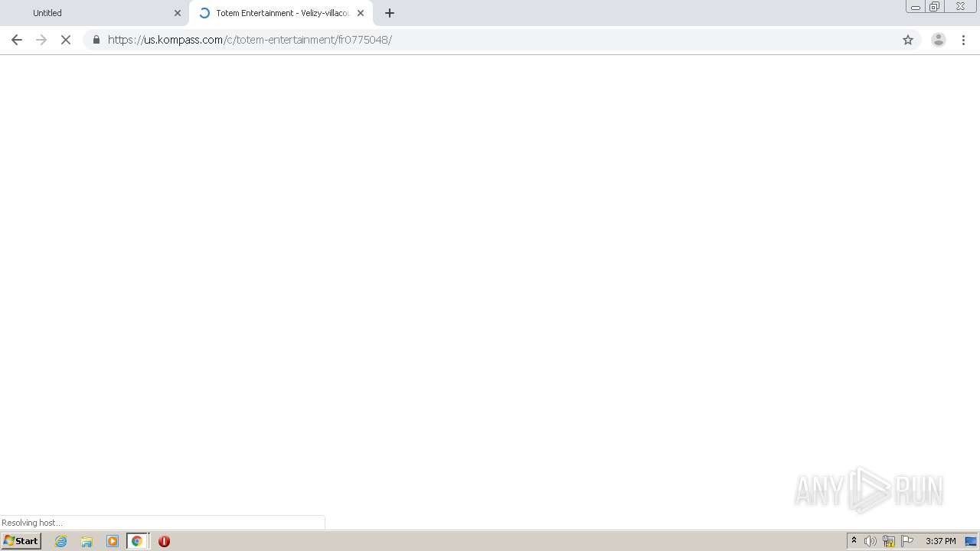This screenshot has height=551, width=980.
Task: Open Windows Media Player taskbar icon
Action: 113,541
